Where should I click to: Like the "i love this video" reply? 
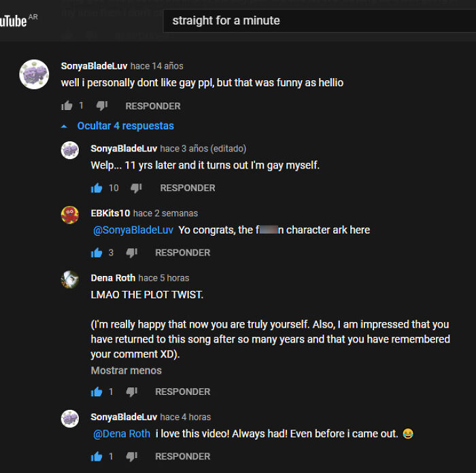click(97, 456)
